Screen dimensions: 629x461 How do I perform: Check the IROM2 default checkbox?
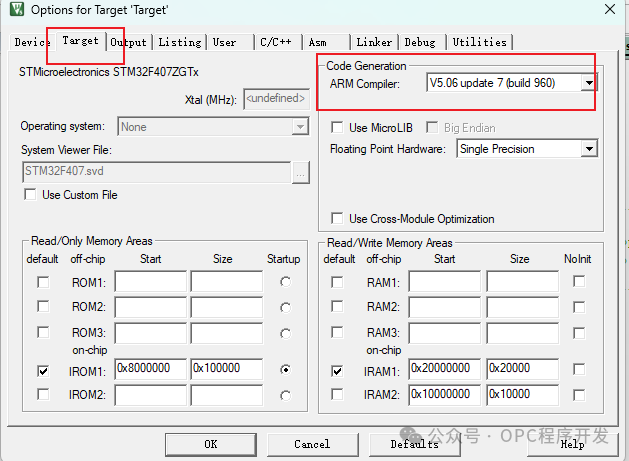pyautogui.click(x=43, y=394)
